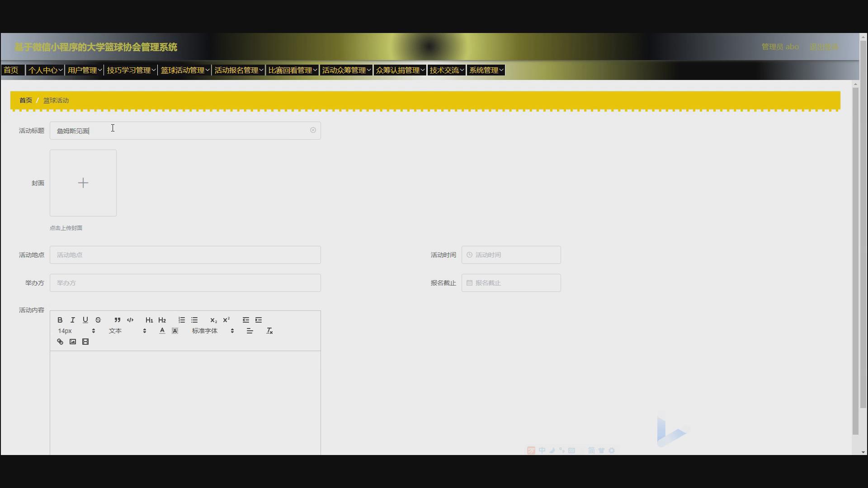Viewport: 868px width, 488px height.
Task: Click the 首页 breadcrumb link
Action: 26,100
